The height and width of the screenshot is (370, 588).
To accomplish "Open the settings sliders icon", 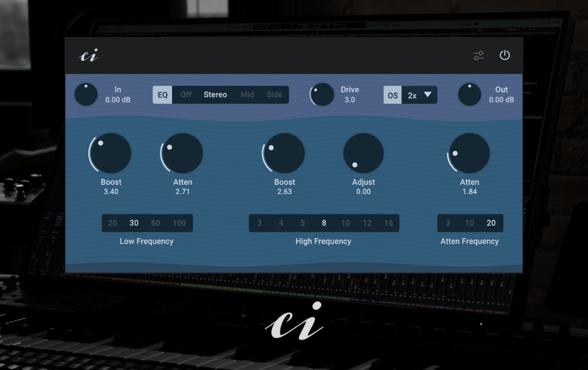I will point(478,55).
